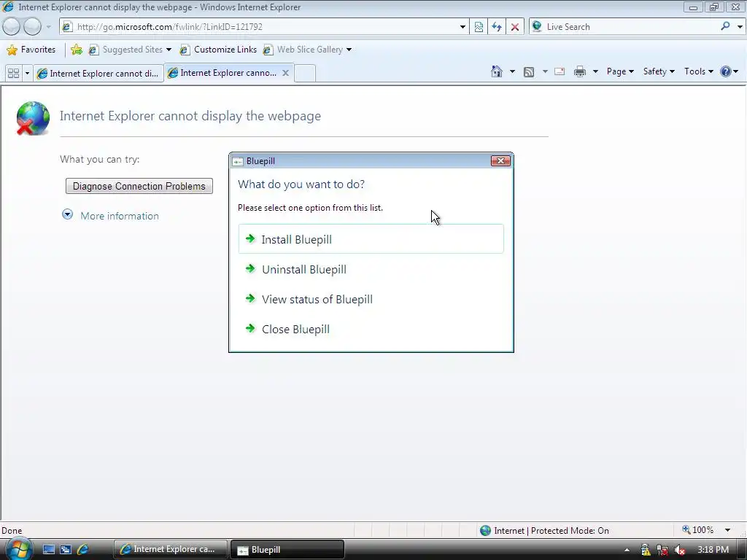Select Install Bluepill option
The image size is (747, 560).
(x=371, y=239)
